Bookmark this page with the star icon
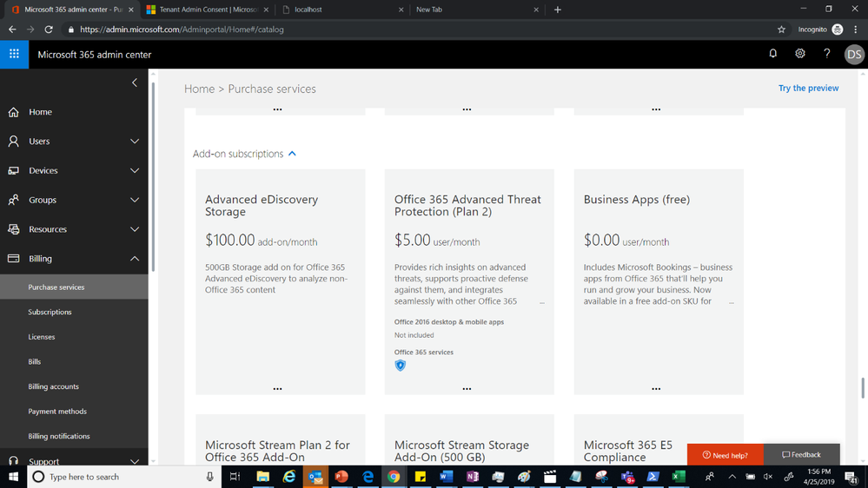 click(x=781, y=30)
